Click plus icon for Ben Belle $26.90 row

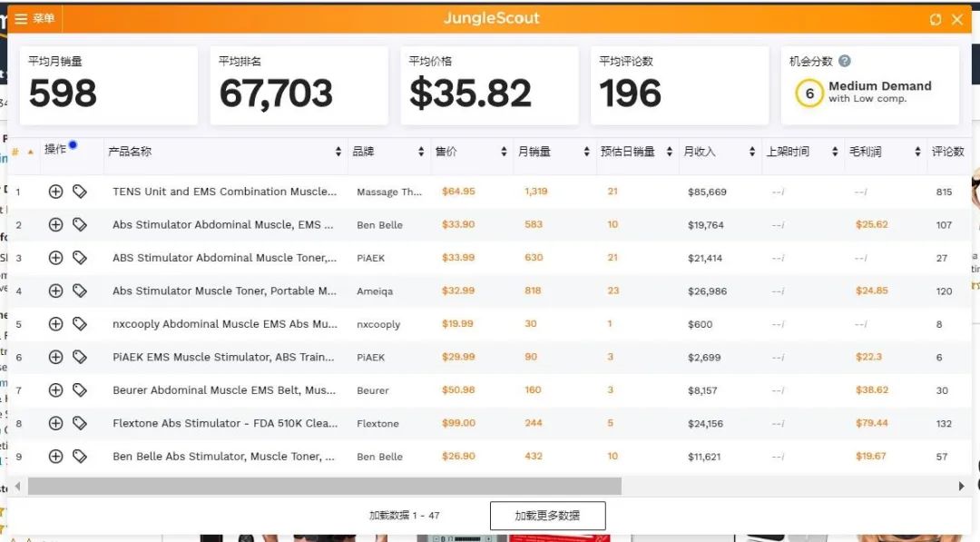55,457
